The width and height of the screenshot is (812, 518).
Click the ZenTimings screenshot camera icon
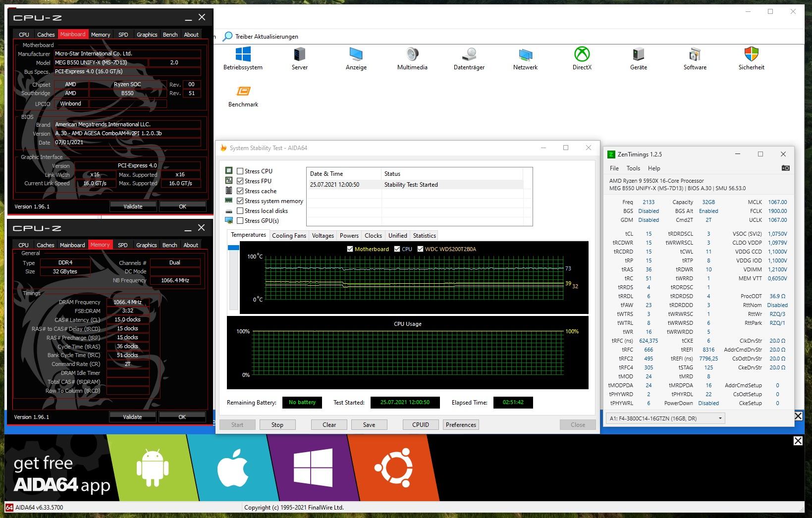click(x=785, y=168)
